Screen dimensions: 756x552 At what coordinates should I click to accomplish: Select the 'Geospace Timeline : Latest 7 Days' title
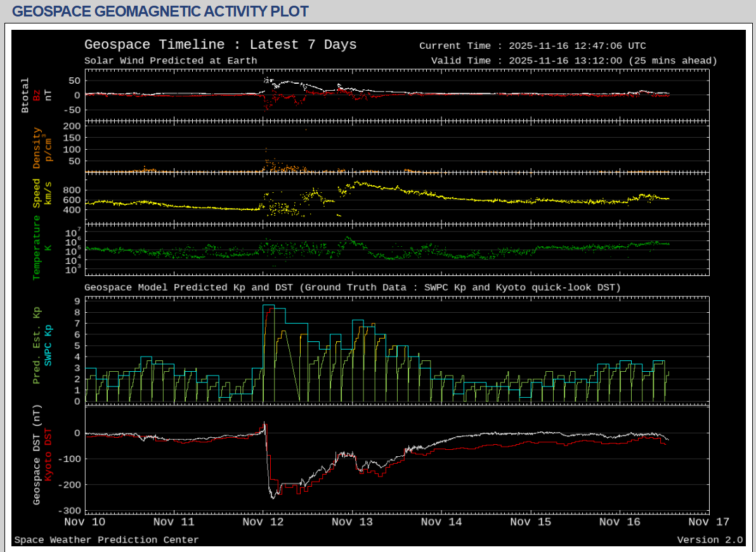(x=220, y=45)
